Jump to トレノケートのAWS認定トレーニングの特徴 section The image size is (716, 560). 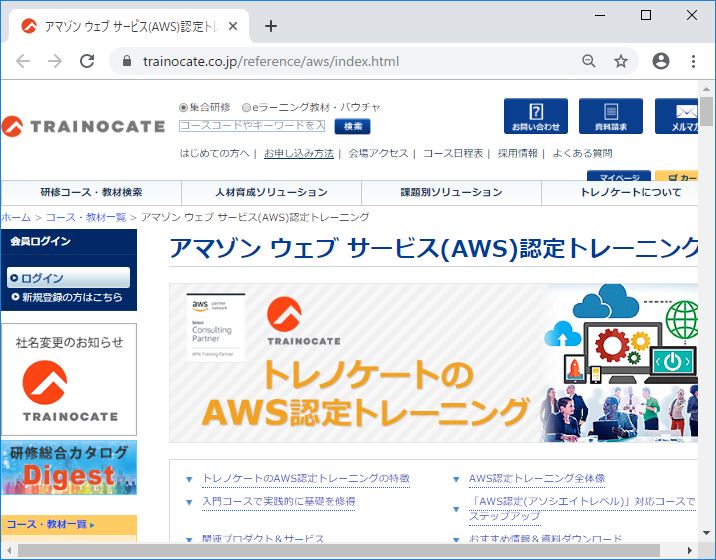point(306,478)
